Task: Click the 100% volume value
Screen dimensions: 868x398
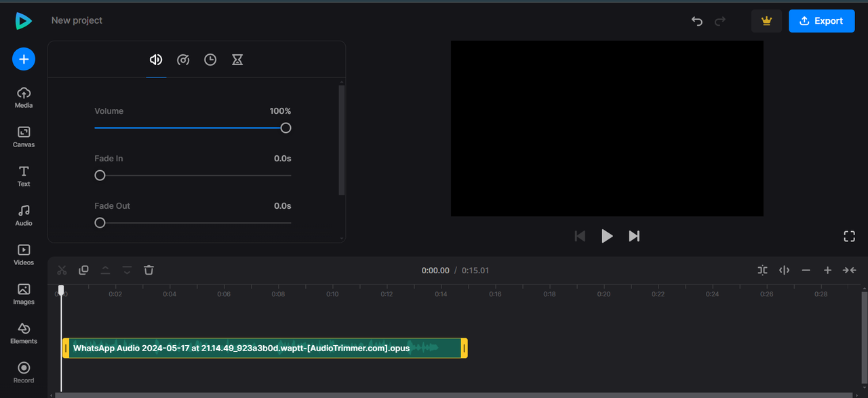Action: click(x=280, y=111)
